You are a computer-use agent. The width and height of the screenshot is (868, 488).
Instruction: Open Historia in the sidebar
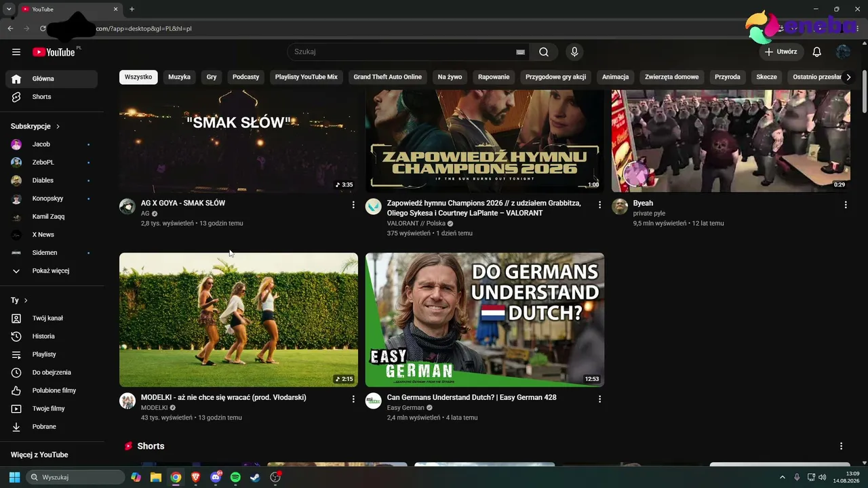click(x=52, y=336)
